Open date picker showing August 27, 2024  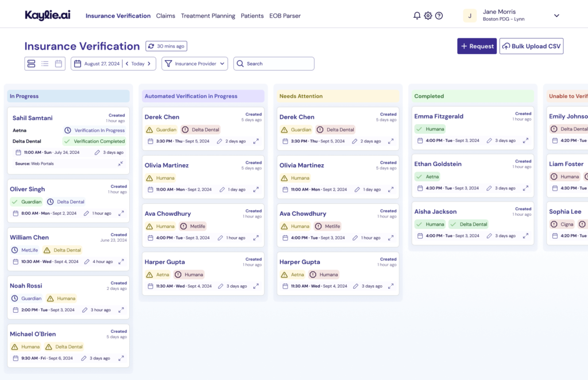coord(96,64)
